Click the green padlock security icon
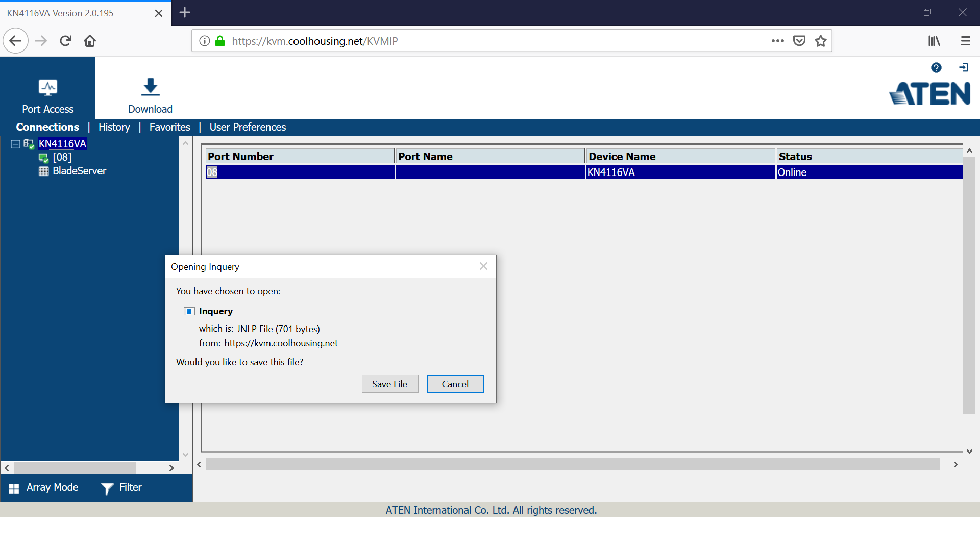The width and height of the screenshot is (980, 551). (x=220, y=41)
